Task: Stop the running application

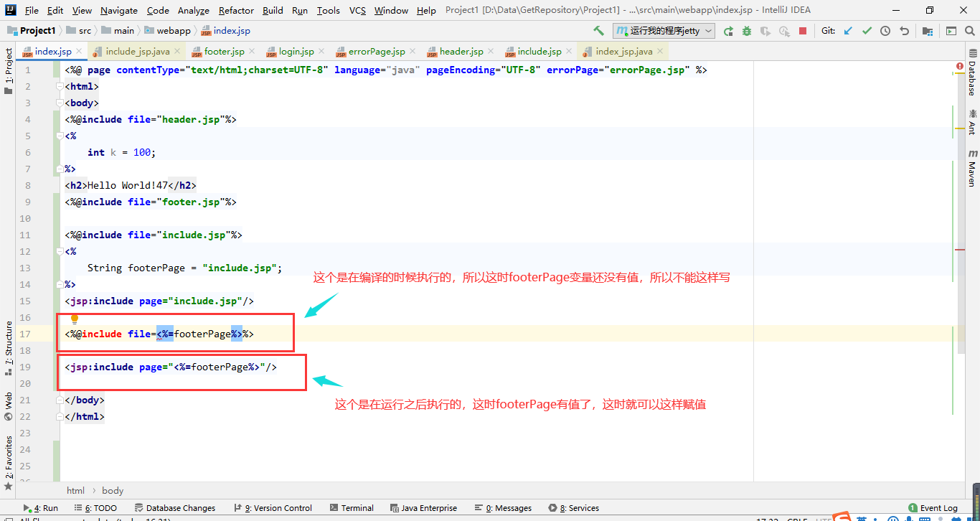Action: (x=802, y=30)
